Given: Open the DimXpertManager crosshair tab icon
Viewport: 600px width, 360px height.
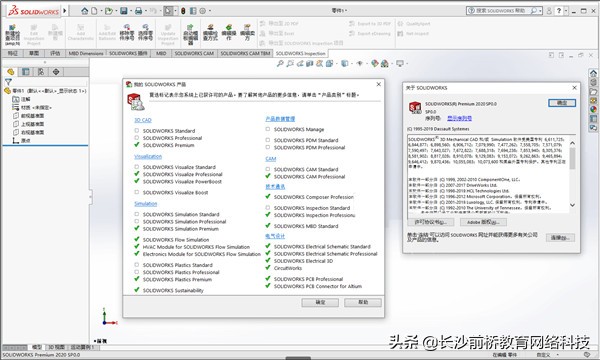Looking at the screenshot, I should [56, 72].
